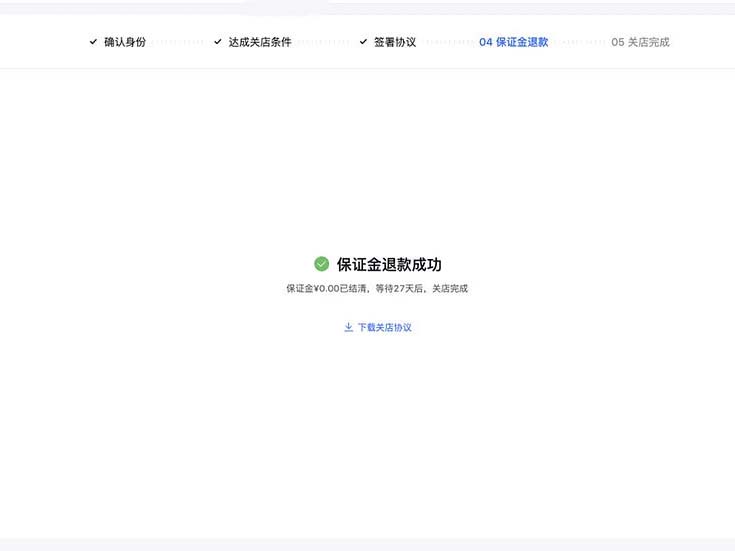This screenshot has width=735, height=551.
Task: Click checkmark icon beside 确认身份
Action: tap(93, 42)
